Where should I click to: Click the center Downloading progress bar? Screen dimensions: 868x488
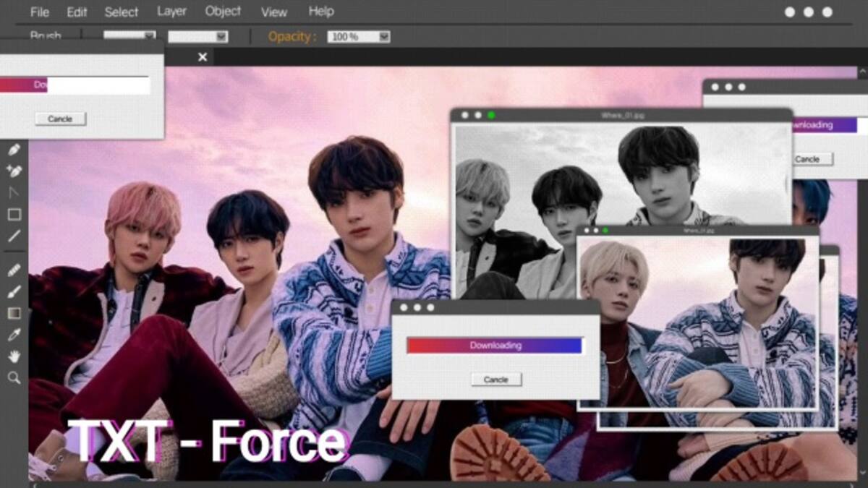[x=495, y=346]
